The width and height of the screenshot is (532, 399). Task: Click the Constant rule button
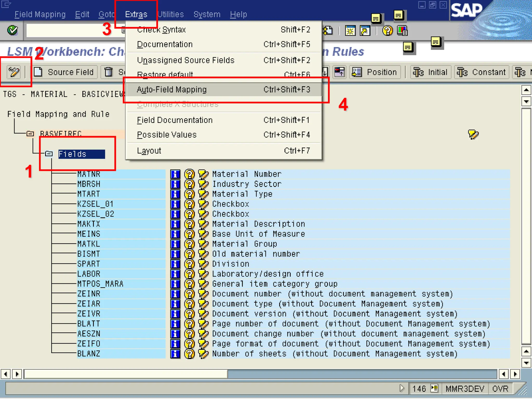pyautogui.click(x=482, y=72)
